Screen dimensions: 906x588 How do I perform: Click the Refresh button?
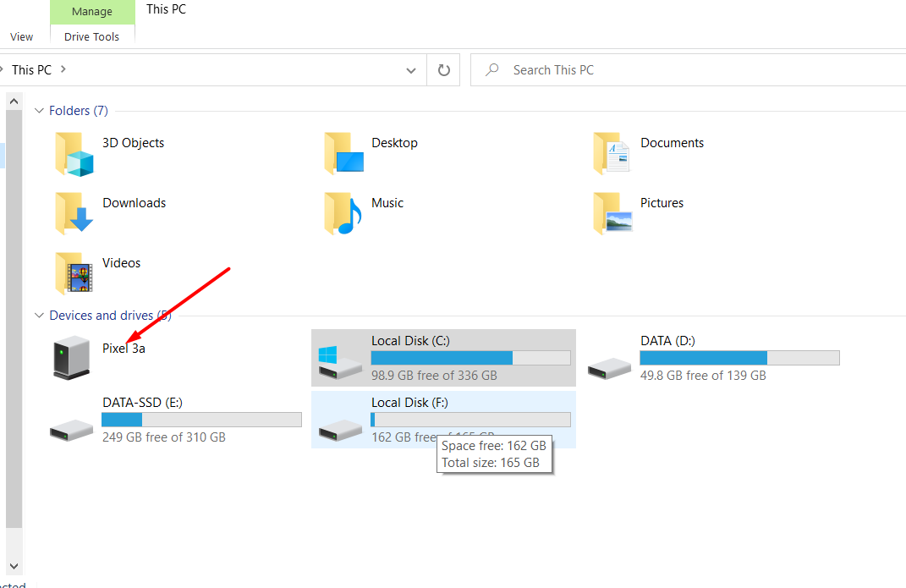tap(443, 70)
